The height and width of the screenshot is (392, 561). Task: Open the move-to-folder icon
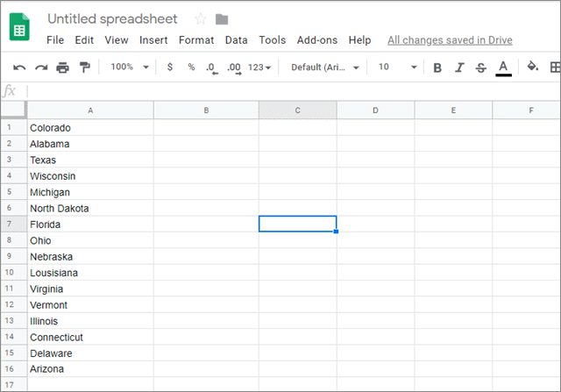[222, 19]
